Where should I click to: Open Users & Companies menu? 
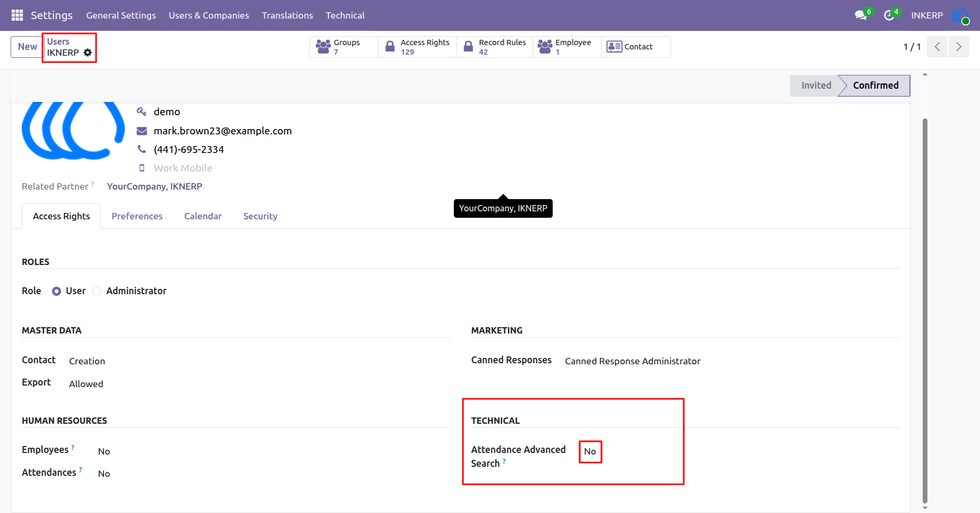click(x=209, y=15)
